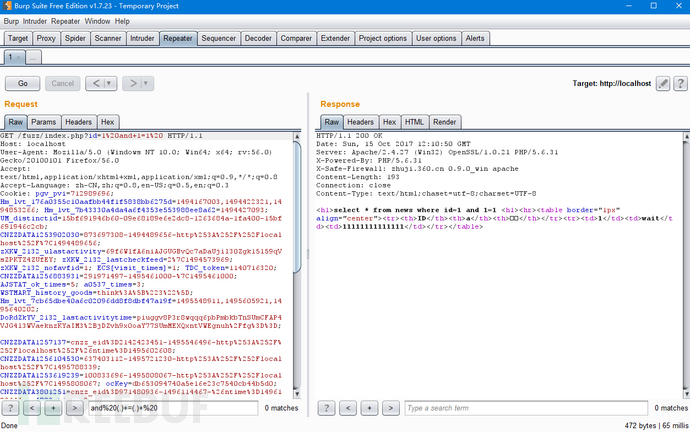Switch to the Comparer tab
This screenshot has width=690, height=432.
(x=296, y=38)
